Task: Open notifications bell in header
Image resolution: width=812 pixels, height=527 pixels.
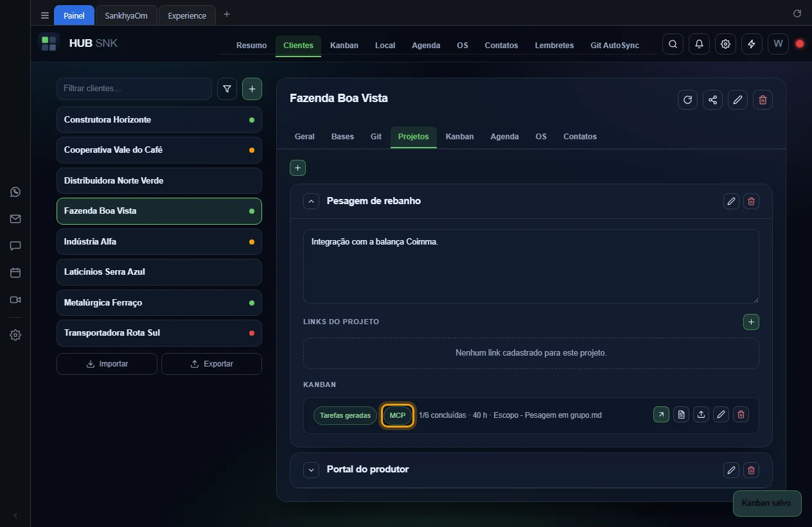Action: pos(699,44)
